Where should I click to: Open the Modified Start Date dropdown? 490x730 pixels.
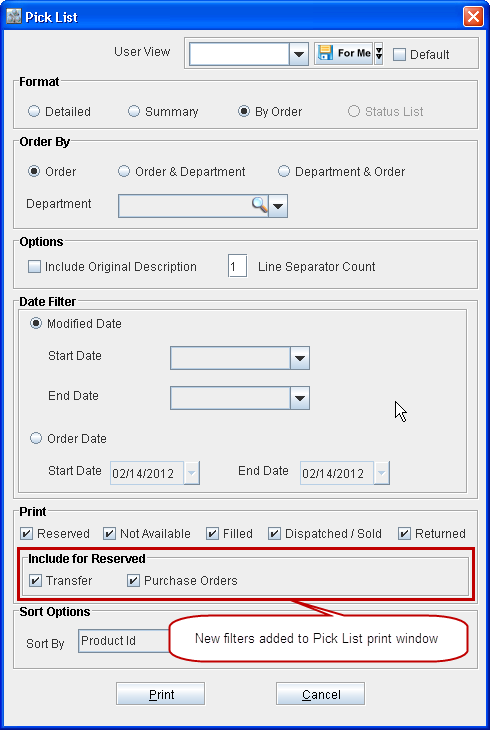coord(299,358)
